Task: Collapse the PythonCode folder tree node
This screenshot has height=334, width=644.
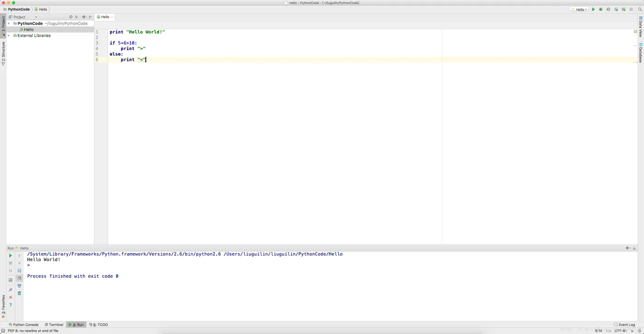Action: coord(9,23)
